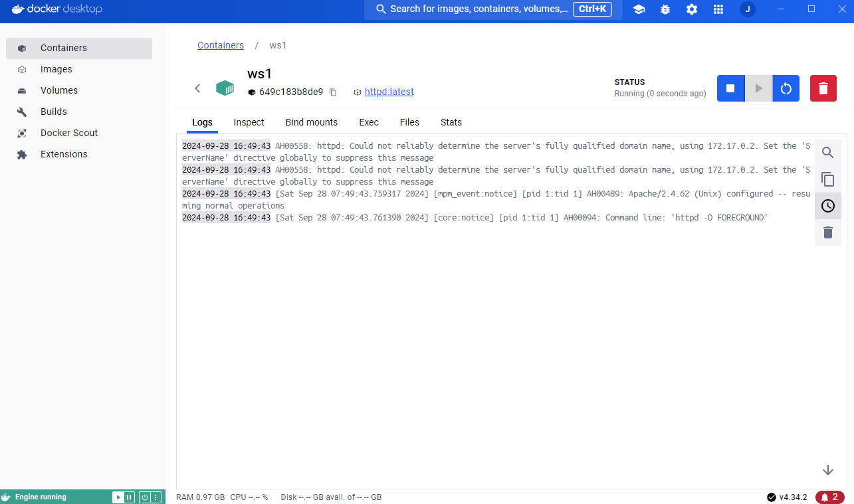
Task: Click the Apache/2.4.62 configured log line
Action: pyautogui.click(x=496, y=200)
